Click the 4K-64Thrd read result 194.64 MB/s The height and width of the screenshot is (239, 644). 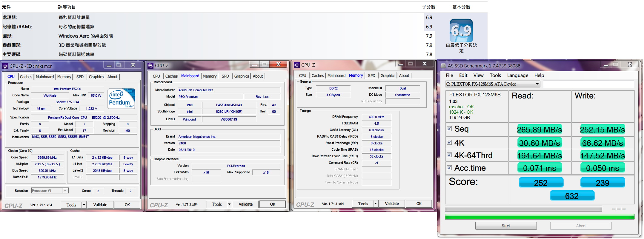pyautogui.click(x=540, y=155)
